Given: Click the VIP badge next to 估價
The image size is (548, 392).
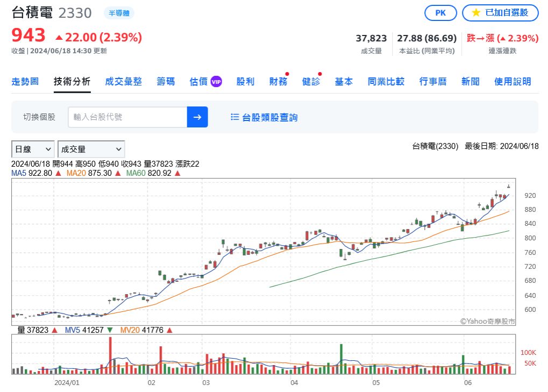Looking at the screenshot, I should pos(216,82).
